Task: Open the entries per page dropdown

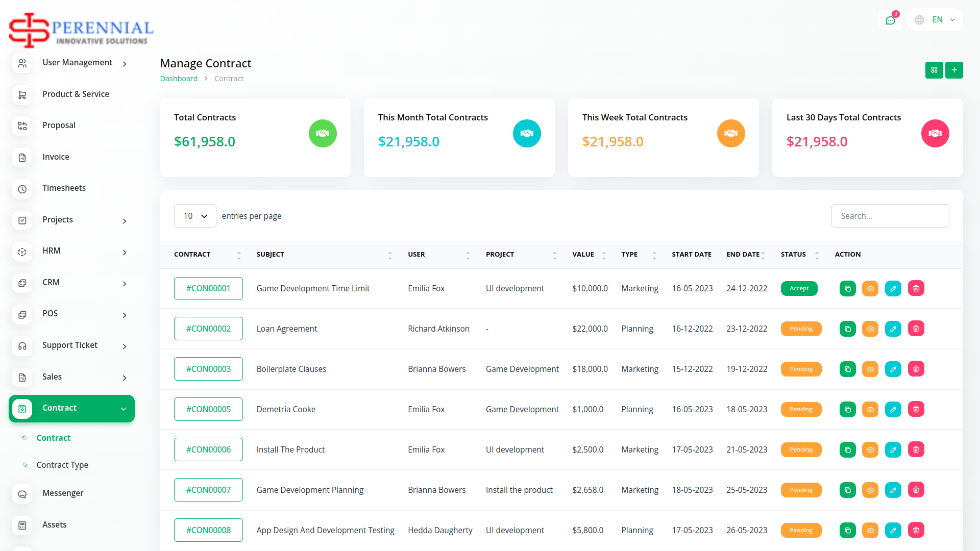Action: [195, 216]
